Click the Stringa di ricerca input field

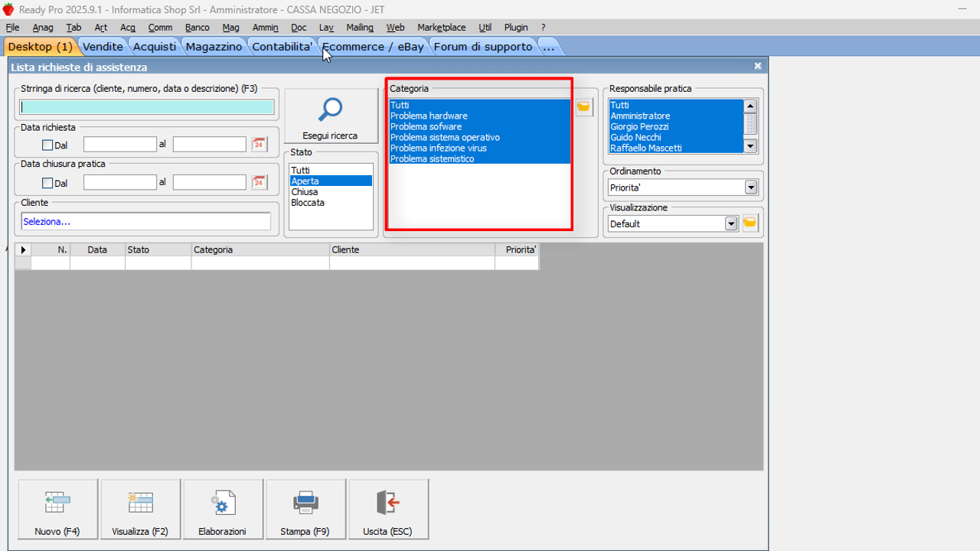click(x=146, y=107)
